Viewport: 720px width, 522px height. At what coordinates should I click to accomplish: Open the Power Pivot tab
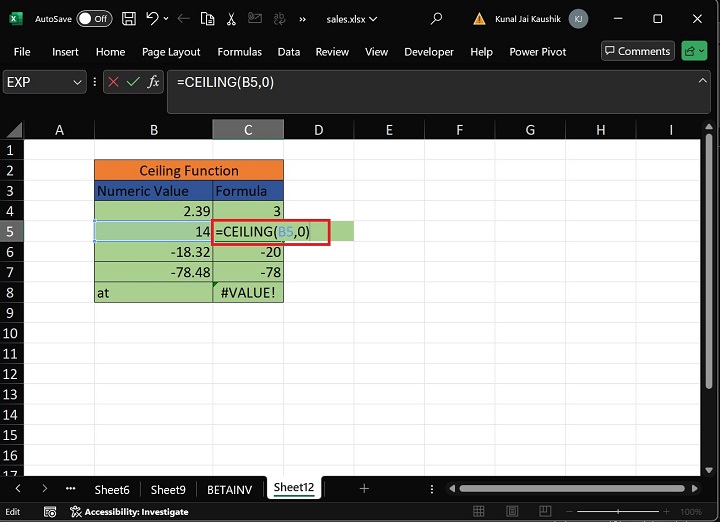(538, 52)
